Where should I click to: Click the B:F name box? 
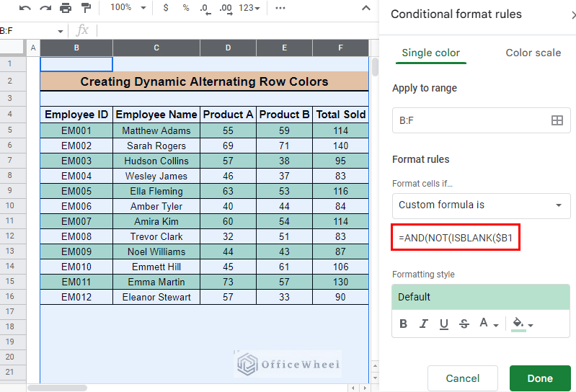point(27,31)
